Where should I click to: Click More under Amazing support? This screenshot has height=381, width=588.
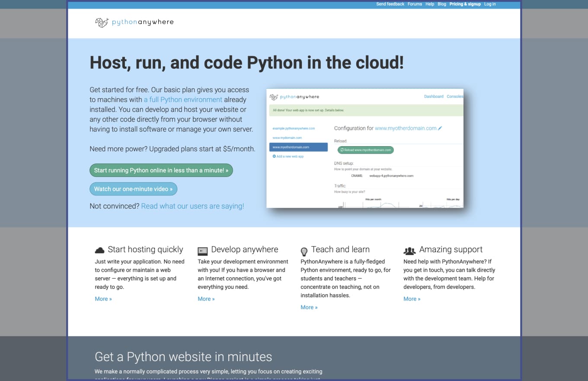click(x=412, y=299)
